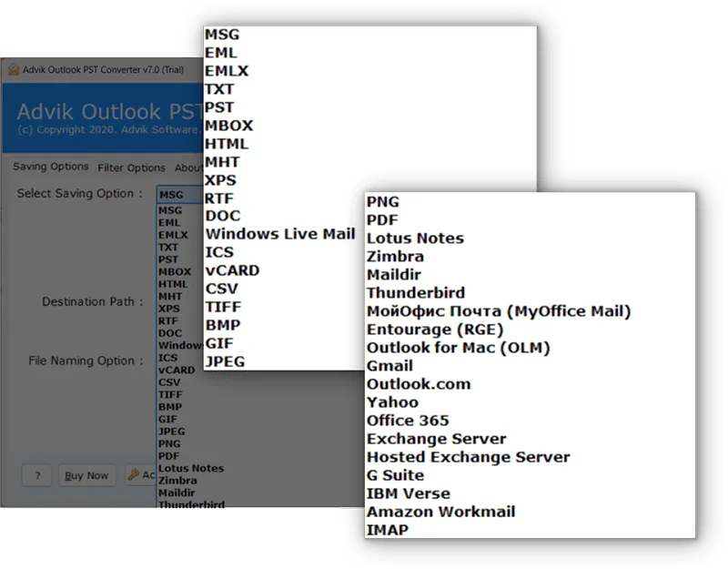Select the Amazon Workmail saving option
Screen dimensions: 728x569
(440, 512)
